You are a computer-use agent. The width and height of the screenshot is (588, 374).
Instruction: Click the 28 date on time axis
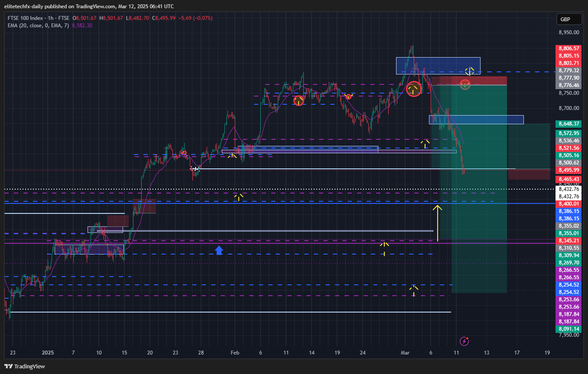tap(201, 353)
